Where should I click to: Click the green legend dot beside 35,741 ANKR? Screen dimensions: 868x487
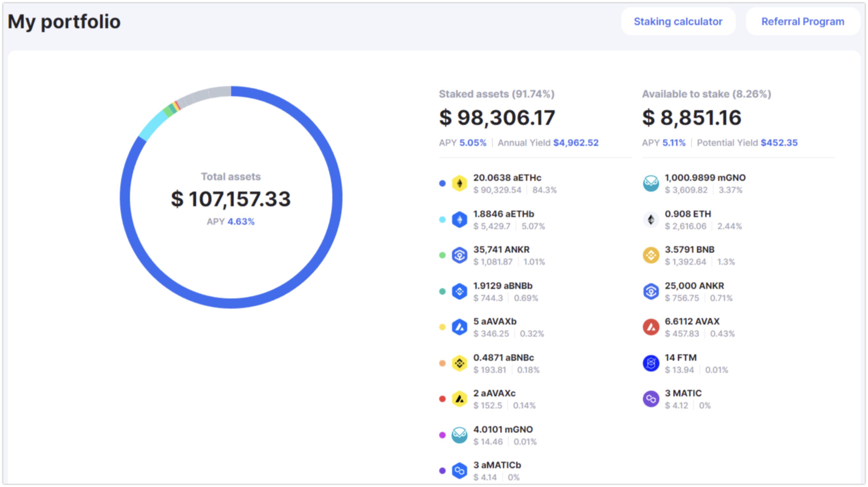click(x=442, y=255)
